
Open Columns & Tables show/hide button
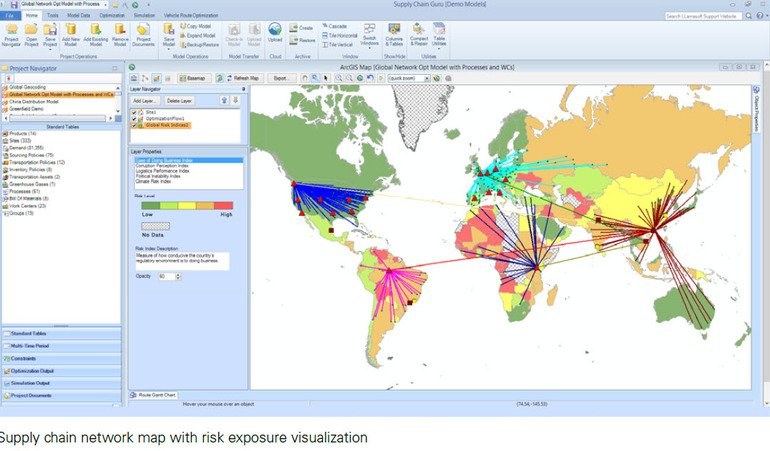[x=394, y=34]
